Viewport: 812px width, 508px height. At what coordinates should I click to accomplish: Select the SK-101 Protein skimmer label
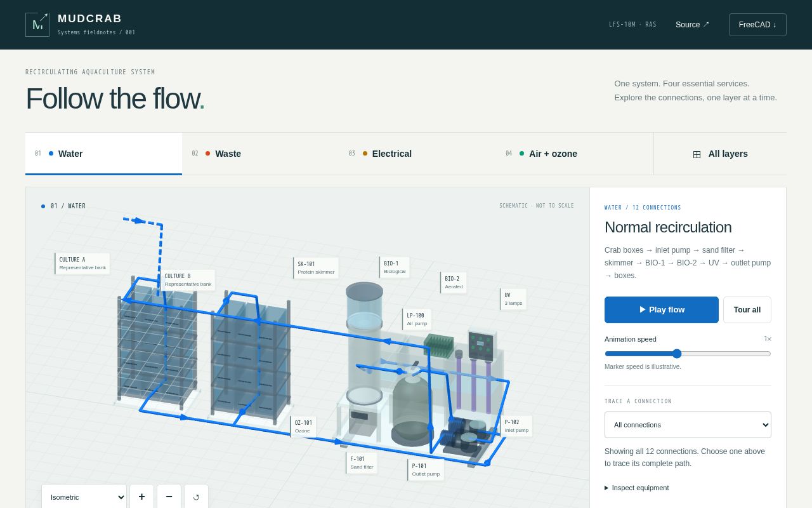pyautogui.click(x=316, y=268)
